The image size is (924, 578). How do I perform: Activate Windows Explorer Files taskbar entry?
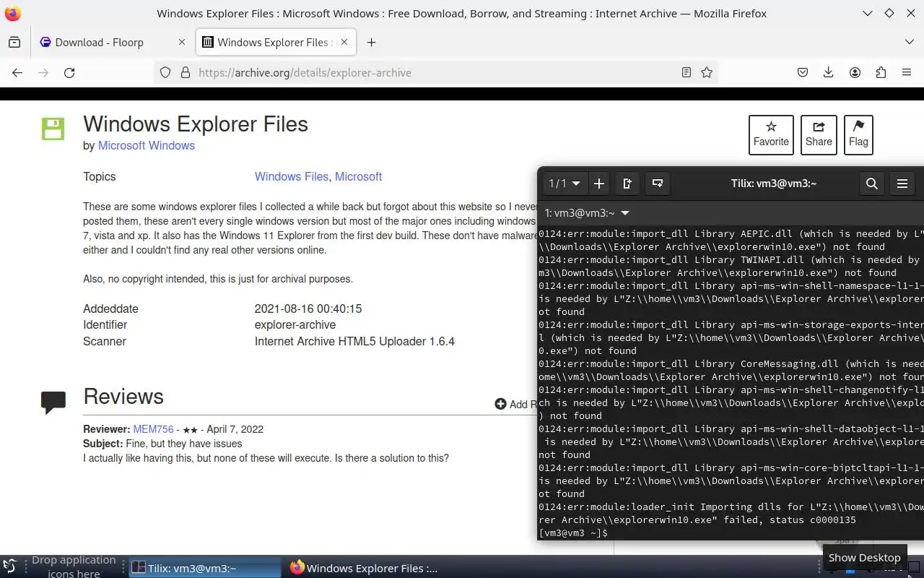(364, 568)
